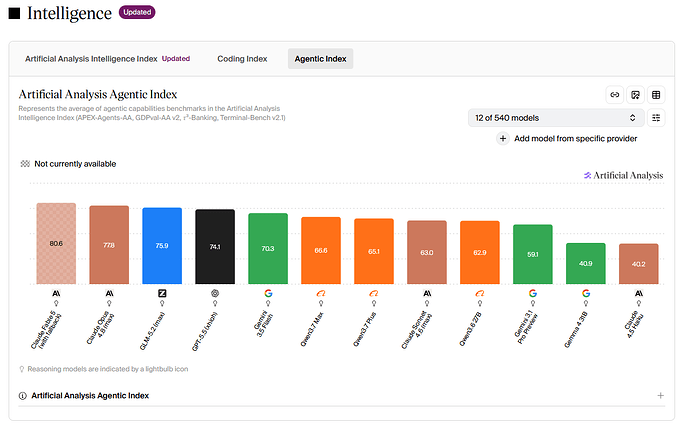Click the GPT-5.5 (xhigh) axis label
Screen dimensions: 690x423
point(205,331)
